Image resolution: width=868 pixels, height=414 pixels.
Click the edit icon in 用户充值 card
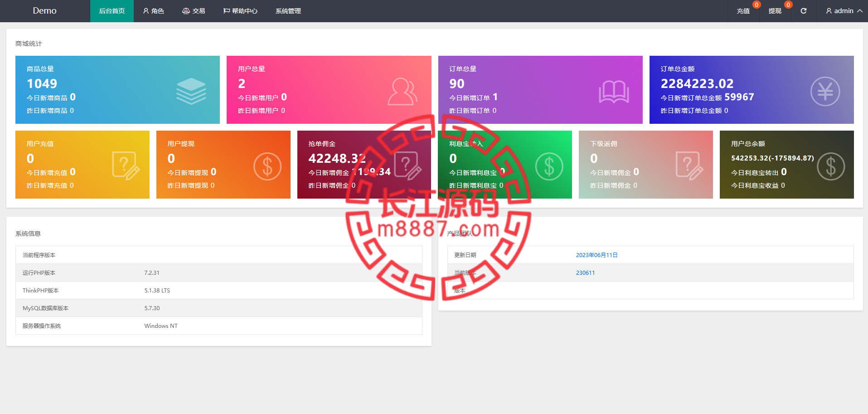[126, 166]
